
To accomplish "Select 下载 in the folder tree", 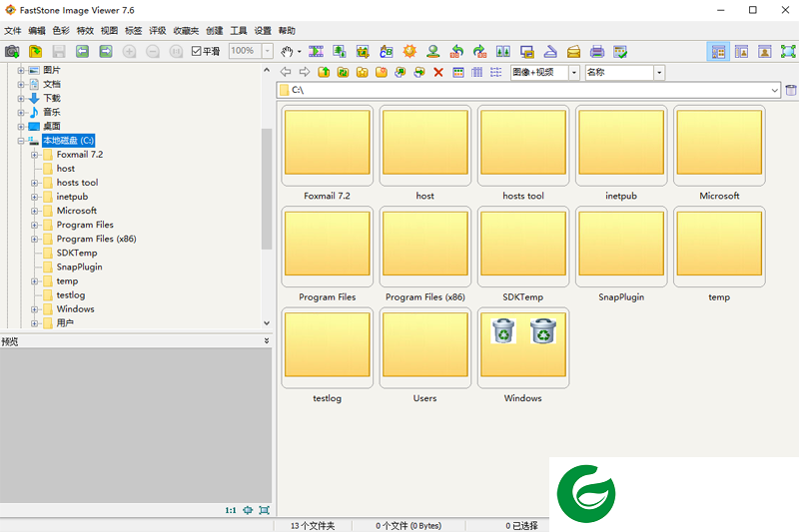I will pos(52,98).
